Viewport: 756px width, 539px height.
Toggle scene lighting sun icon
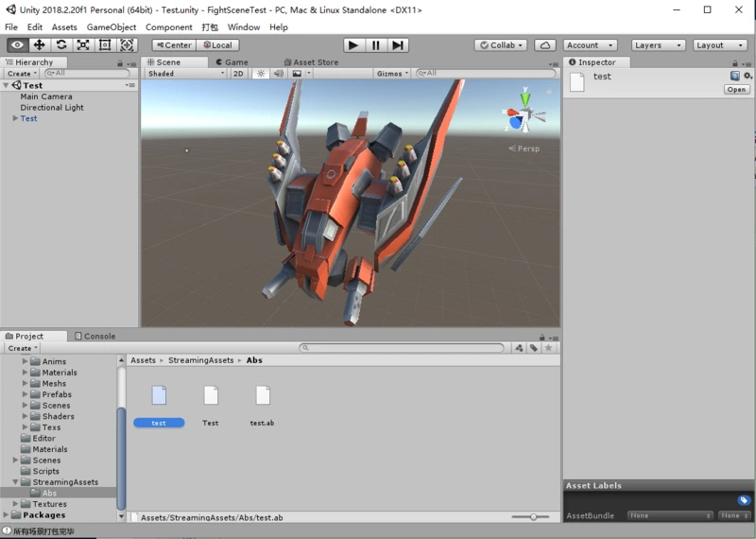261,74
